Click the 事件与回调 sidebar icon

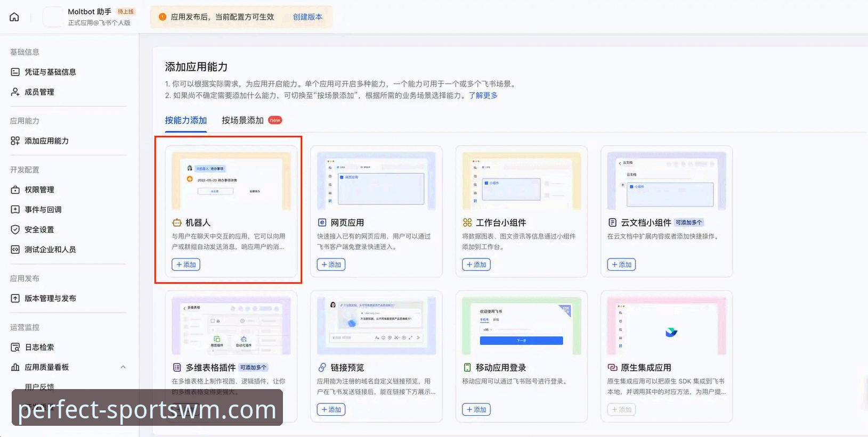(x=15, y=210)
